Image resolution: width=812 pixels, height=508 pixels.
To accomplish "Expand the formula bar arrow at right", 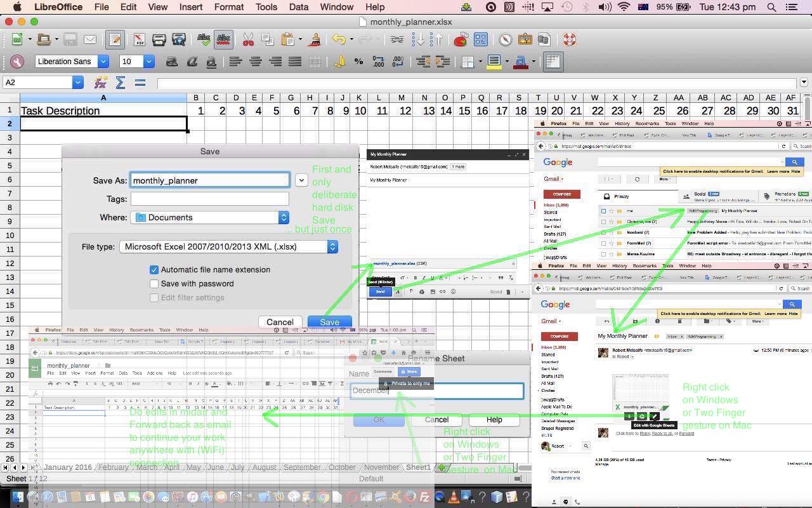I will click(804, 83).
